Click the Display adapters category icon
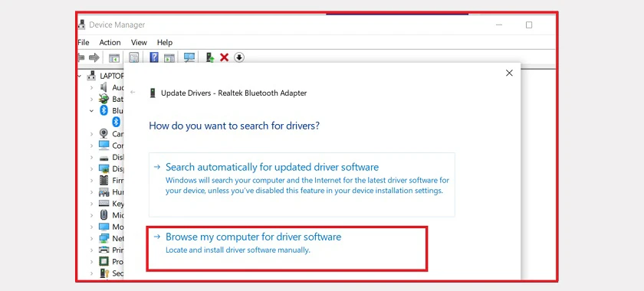644x291 pixels. point(104,168)
